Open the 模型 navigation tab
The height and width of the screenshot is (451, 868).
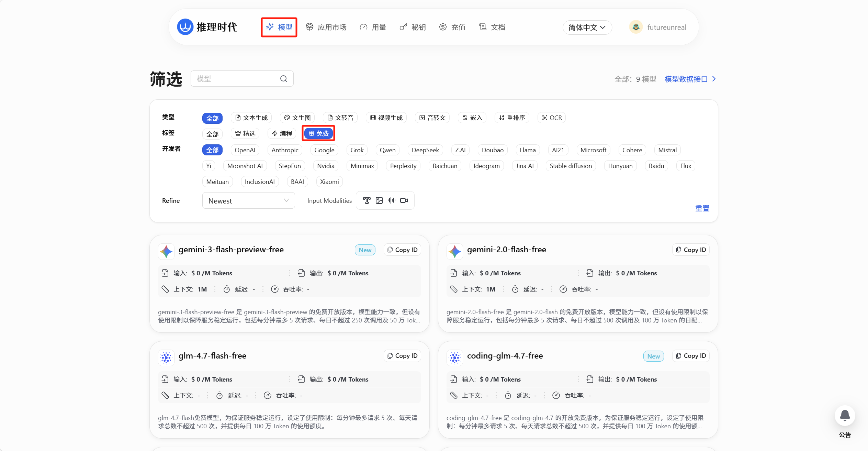(x=279, y=27)
